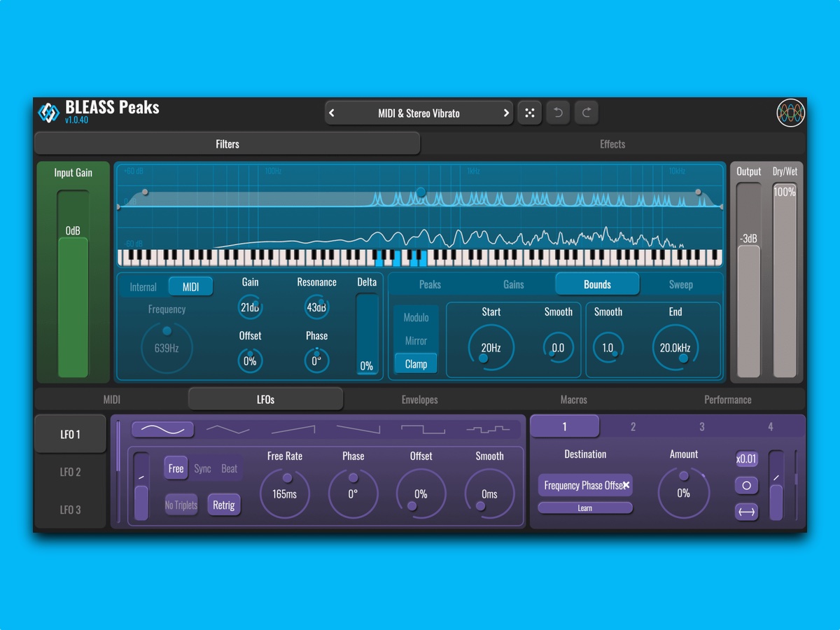Switch to the Gains tab
Screen dimensions: 840x630
click(514, 284)
